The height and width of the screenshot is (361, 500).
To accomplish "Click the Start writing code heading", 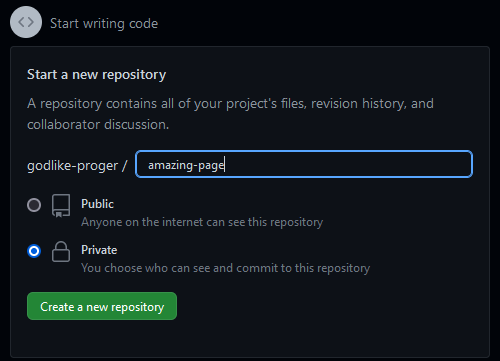I will (104, 24).
